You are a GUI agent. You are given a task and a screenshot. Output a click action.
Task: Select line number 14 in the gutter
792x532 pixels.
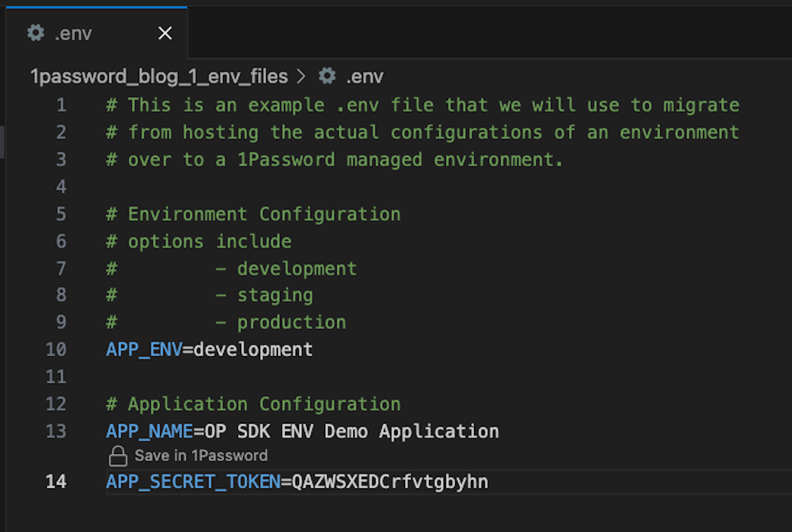pyautogui.click(x=56, y=481)
